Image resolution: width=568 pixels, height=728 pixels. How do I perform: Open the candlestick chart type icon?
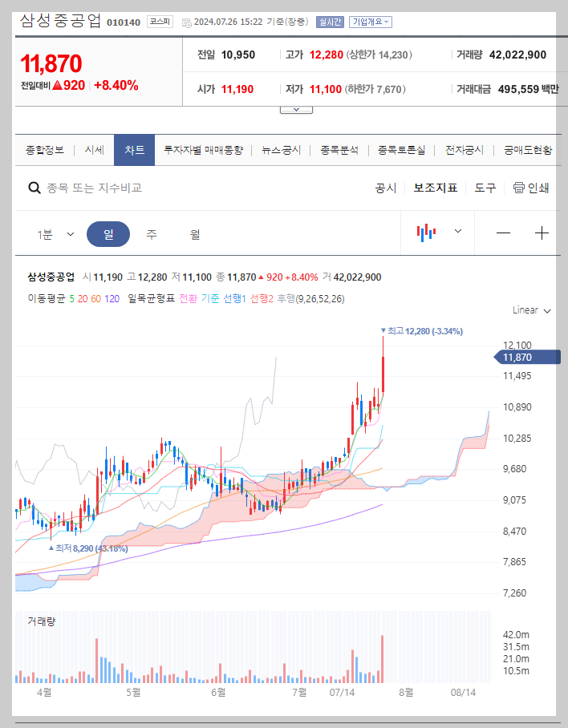point(426,232)
